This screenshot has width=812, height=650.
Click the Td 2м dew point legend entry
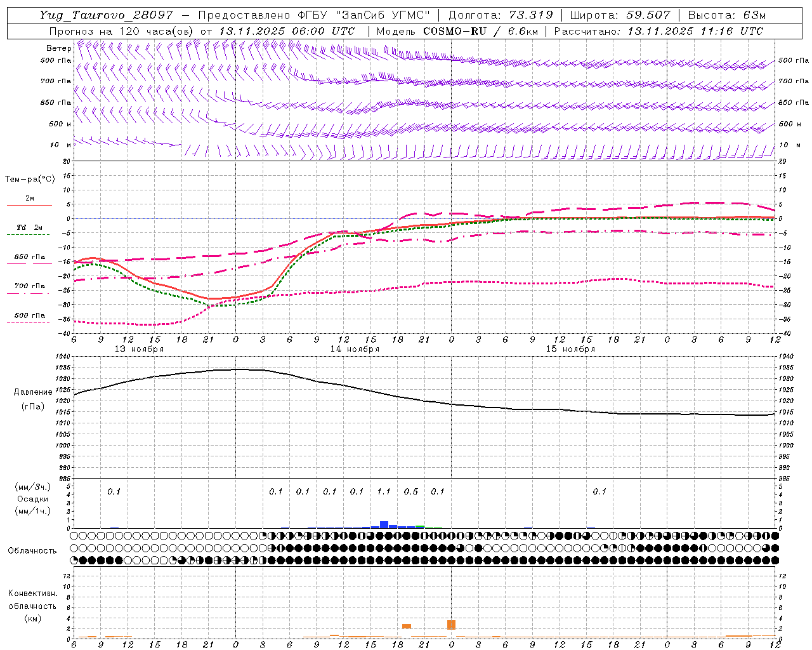(29, 227)
